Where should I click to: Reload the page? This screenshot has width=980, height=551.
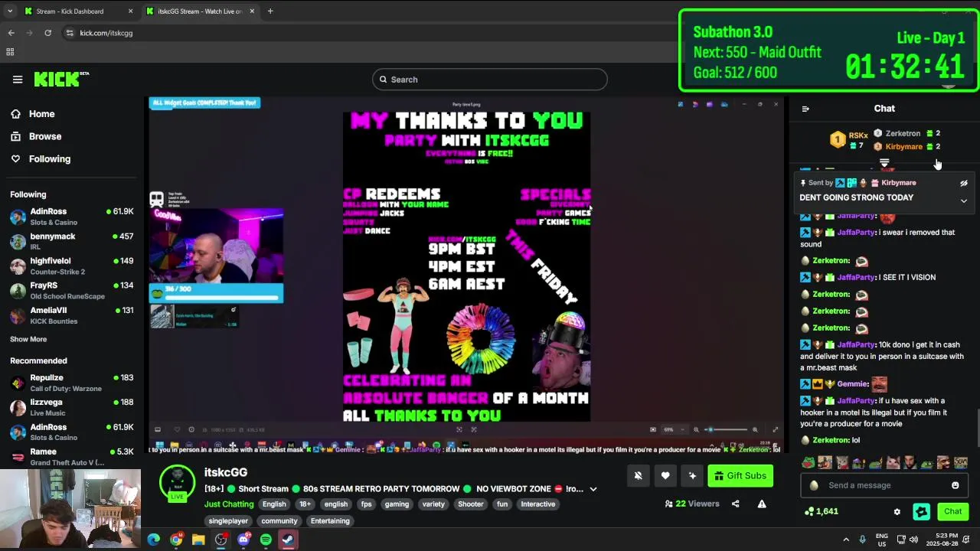pos(47,33)
